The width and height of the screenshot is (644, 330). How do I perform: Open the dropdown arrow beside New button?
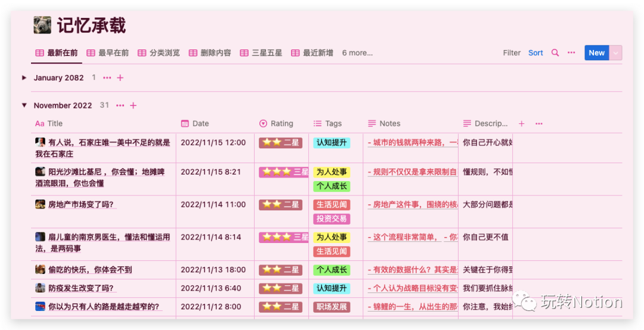(616, 53)
